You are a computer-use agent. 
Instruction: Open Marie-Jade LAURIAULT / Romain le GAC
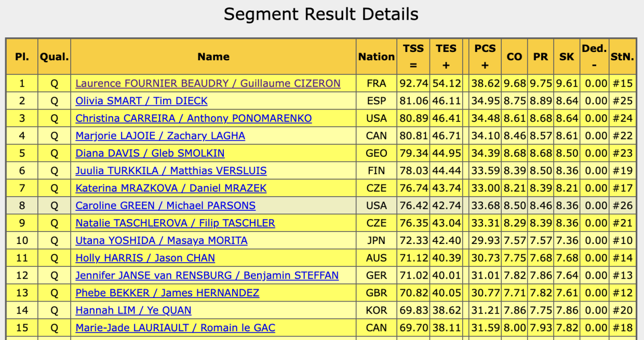(175, 328)
